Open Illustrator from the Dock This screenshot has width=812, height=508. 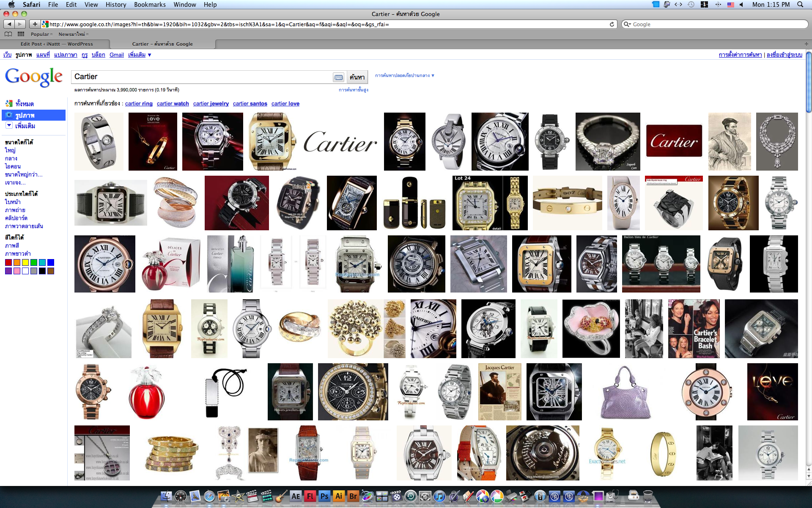[x=339, y=496]
